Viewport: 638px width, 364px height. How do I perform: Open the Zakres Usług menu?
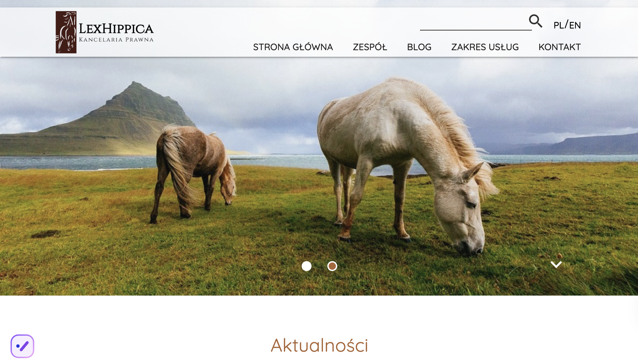485,47
